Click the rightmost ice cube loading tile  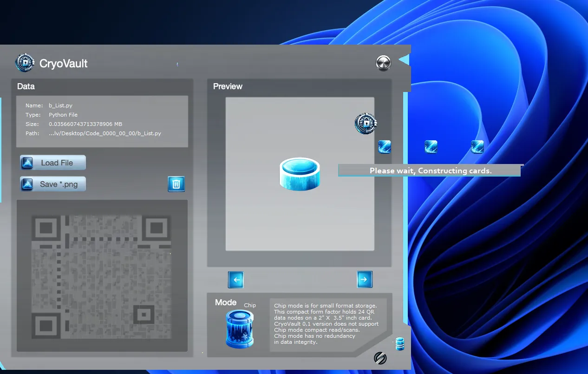pyautogui.click(x=477, y=147)
